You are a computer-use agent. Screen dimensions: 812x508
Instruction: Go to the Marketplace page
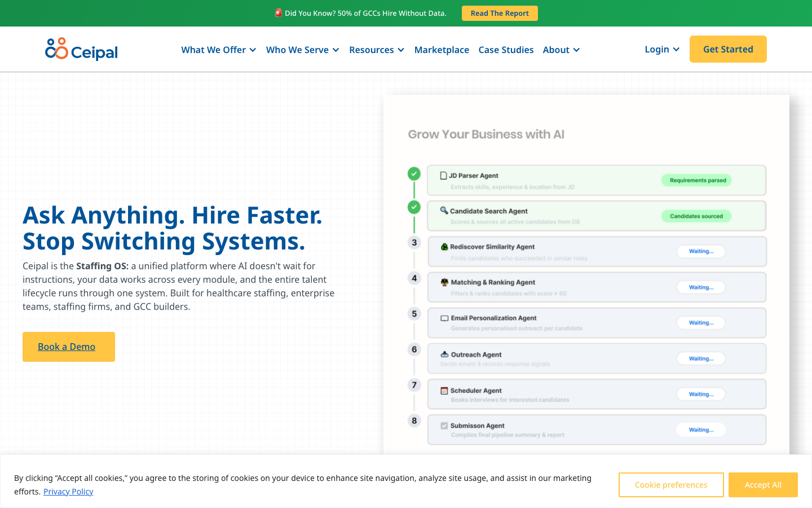tap(442, 50)
